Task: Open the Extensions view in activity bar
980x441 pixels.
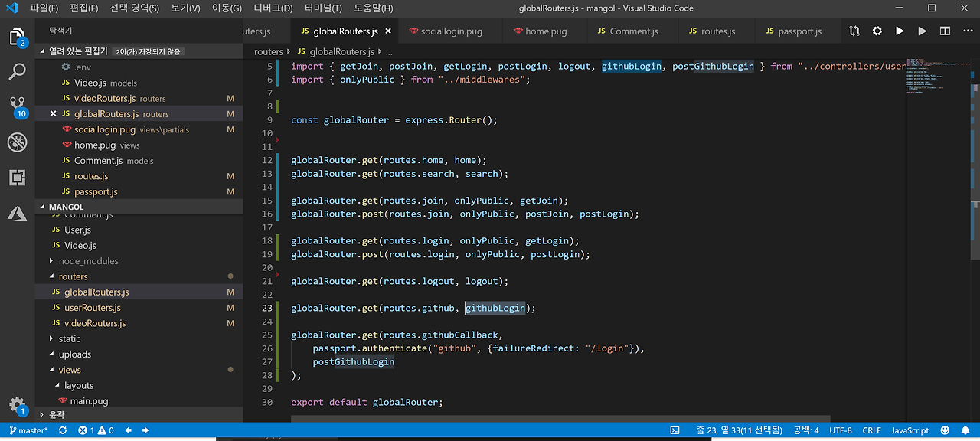Action: tap(17, 178)
